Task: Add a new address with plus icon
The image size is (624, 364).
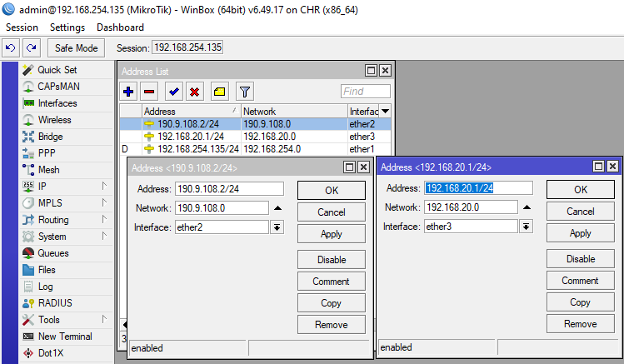Action: pyautogui.click(x=128, y=92)
